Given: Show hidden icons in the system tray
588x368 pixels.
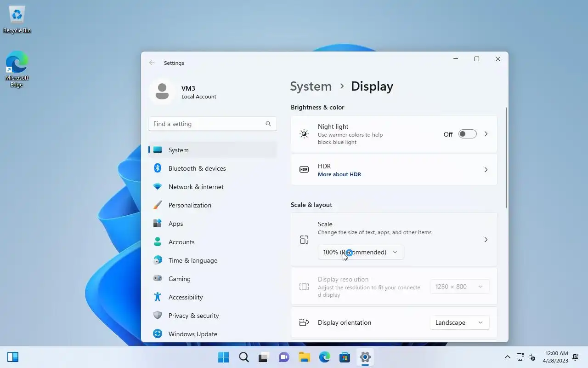Looking at the screenshot, I should pos(508,357).
